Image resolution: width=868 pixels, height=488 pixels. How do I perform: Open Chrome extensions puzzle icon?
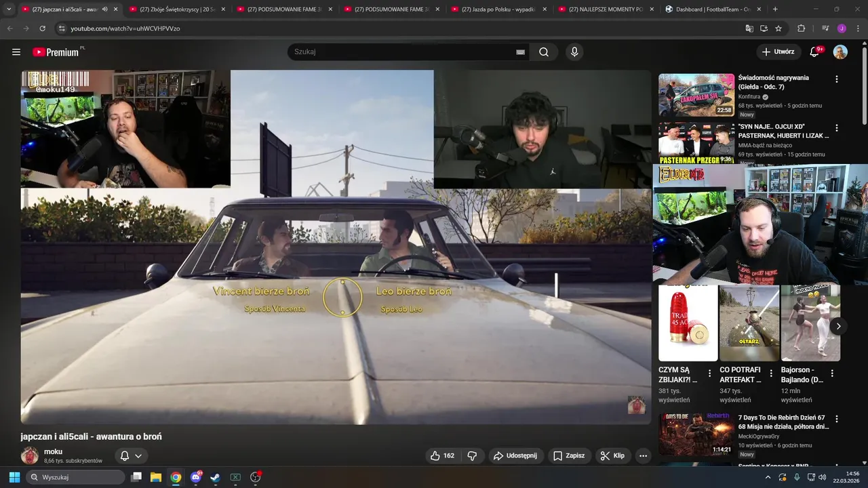click(x=801, y=28)
